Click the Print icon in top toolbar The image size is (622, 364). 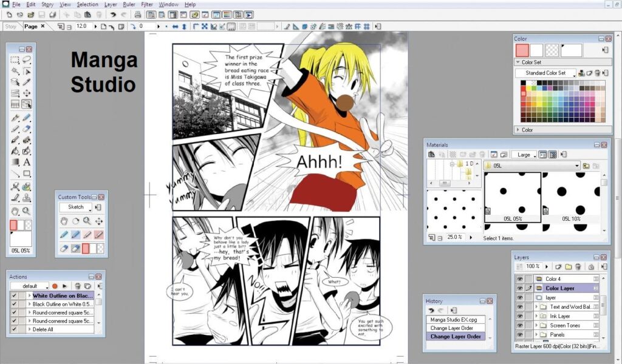pyautogui.click(x=137, y=15)
